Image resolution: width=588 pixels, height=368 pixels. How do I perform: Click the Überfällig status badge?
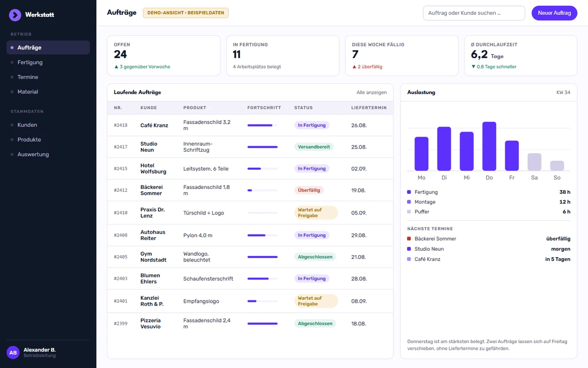(309, 190)
